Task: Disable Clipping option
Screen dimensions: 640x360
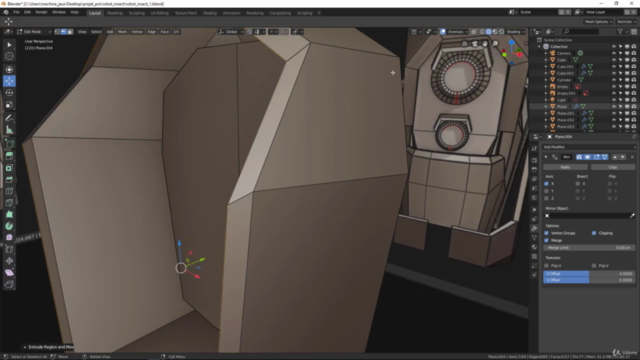Action: 594,233
